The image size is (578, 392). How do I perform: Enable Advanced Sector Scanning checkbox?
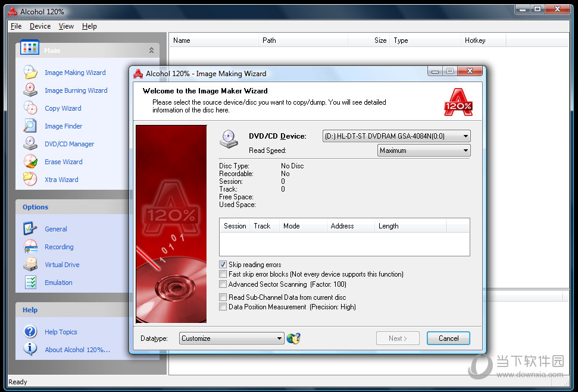223,284
